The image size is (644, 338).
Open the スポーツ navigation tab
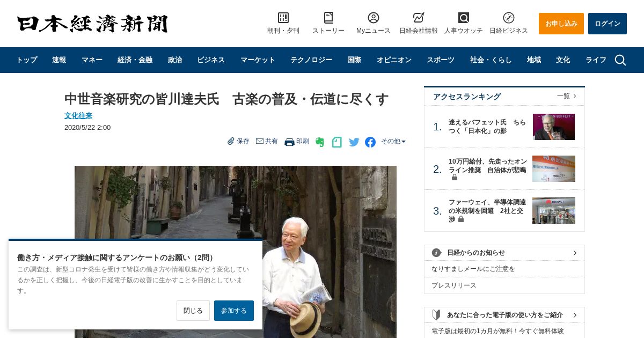pyautogui.click(x=441, y=60)
